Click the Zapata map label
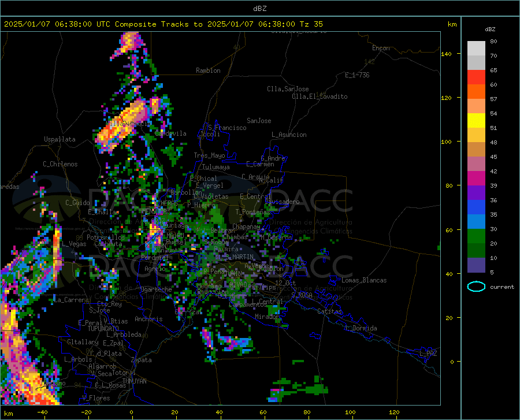 (x=142, y=360)
